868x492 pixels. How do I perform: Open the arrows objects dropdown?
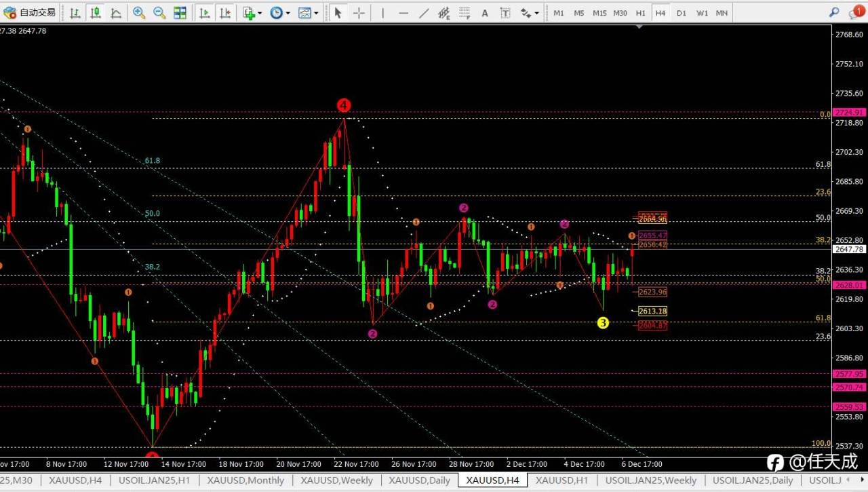[530, 12]
